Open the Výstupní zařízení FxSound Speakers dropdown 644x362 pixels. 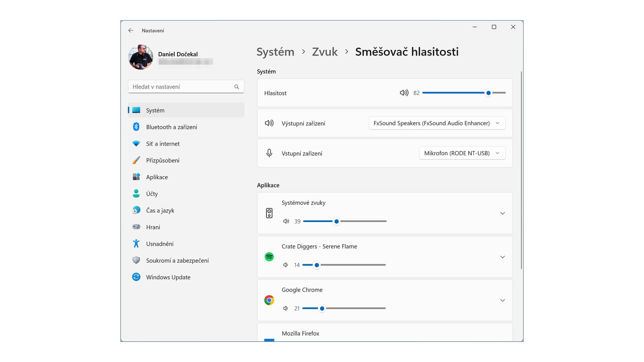[x=437, y=123]
